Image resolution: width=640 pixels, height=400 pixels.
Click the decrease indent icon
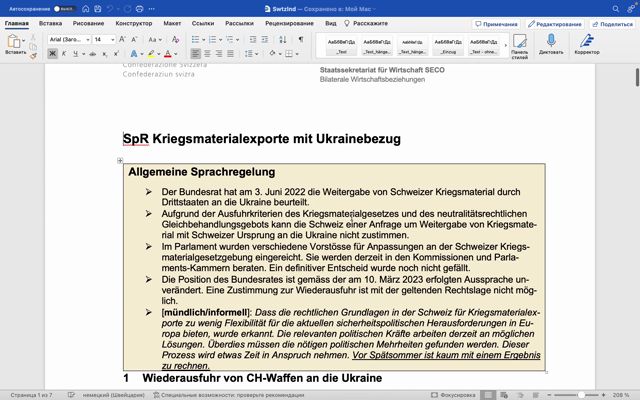coord(253,40)
